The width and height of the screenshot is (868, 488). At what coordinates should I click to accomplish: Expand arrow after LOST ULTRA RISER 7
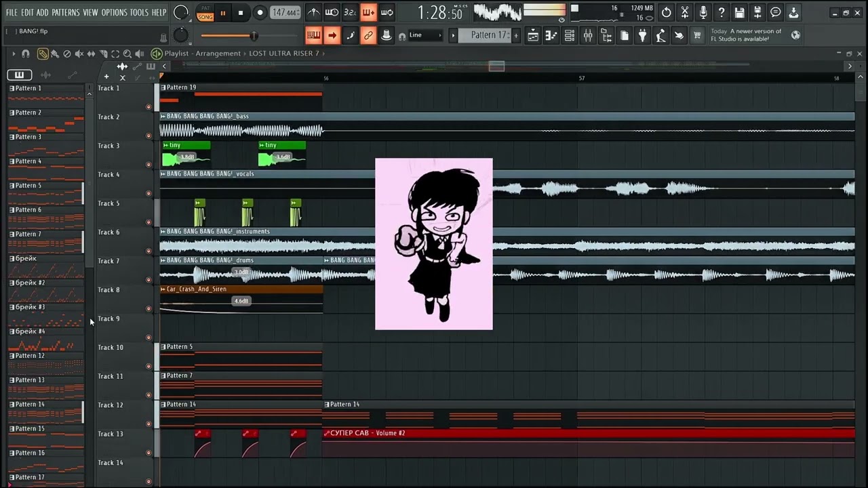(x=323, y=54)
